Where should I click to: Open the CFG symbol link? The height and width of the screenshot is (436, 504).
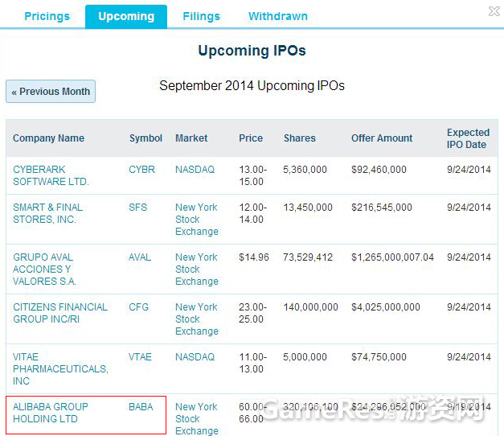[x=138, y=307]
